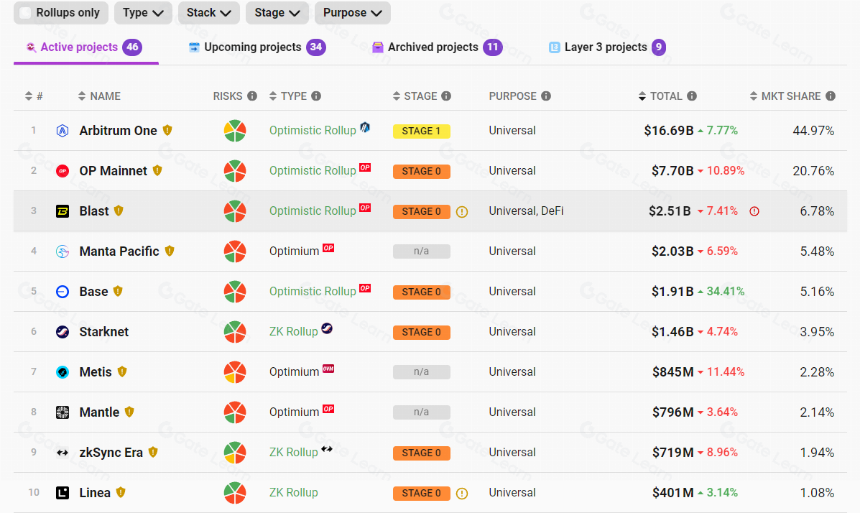
Task: Open the Manta Pacific project link
Action: pos(119,251)
